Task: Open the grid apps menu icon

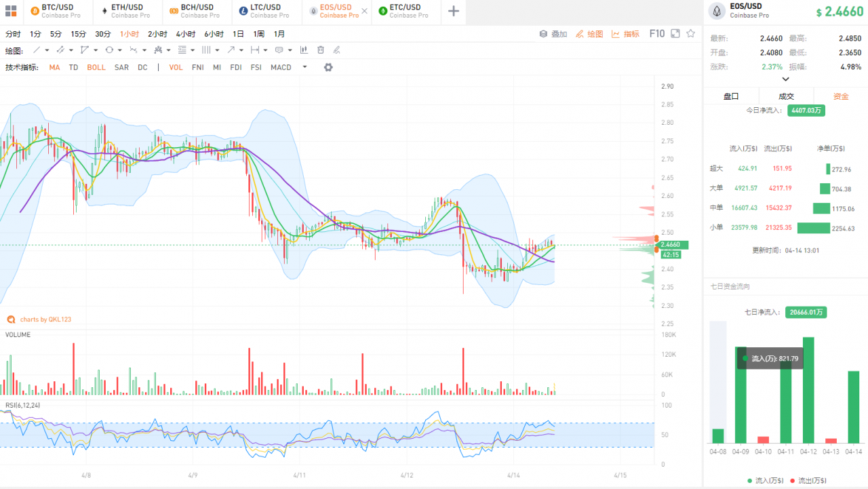Action: tap(10, 11)
